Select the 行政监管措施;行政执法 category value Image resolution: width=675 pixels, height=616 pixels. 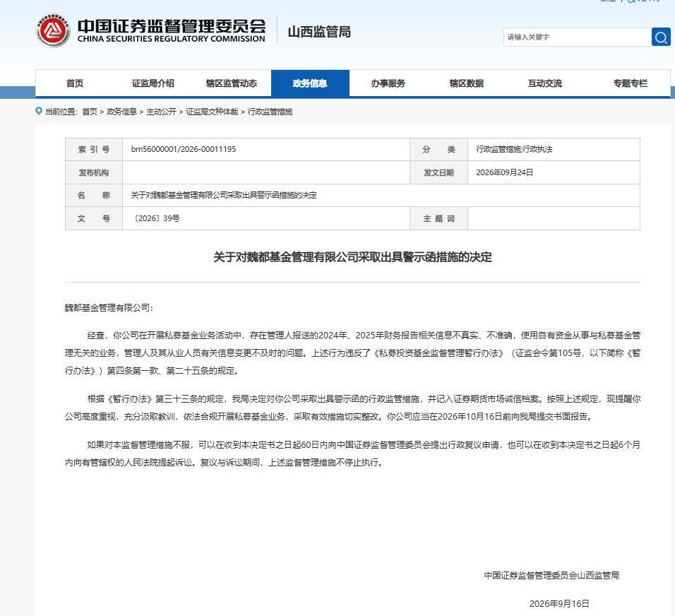click(514, 149)
